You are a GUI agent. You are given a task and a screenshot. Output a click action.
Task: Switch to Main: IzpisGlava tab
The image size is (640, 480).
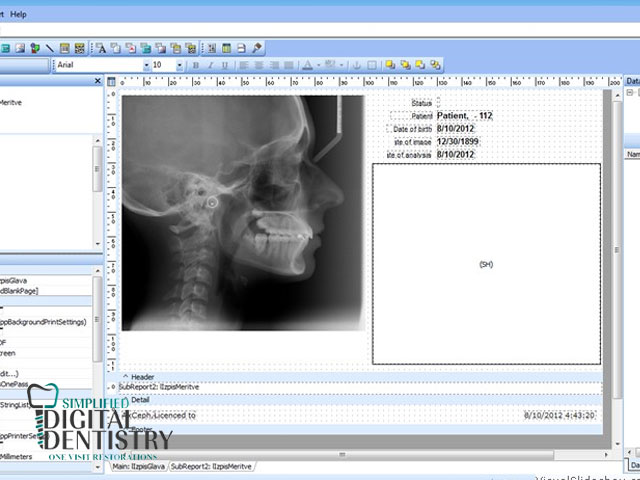[139, 467]
